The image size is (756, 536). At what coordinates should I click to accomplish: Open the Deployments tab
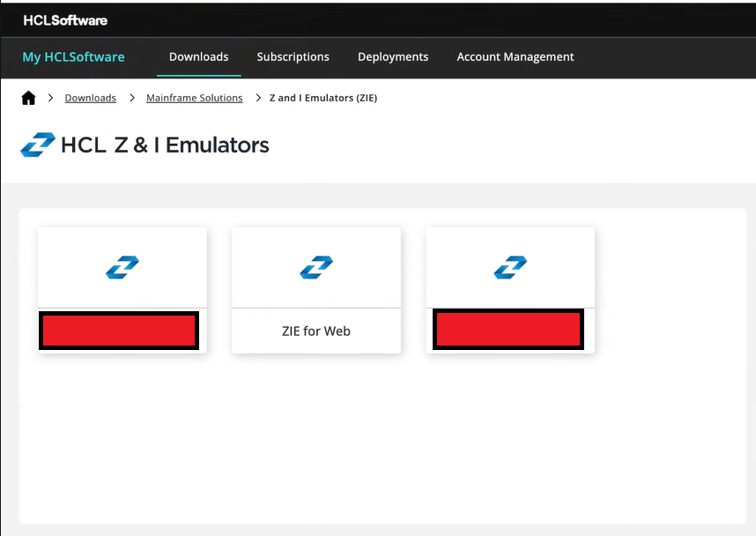(393, 57)
